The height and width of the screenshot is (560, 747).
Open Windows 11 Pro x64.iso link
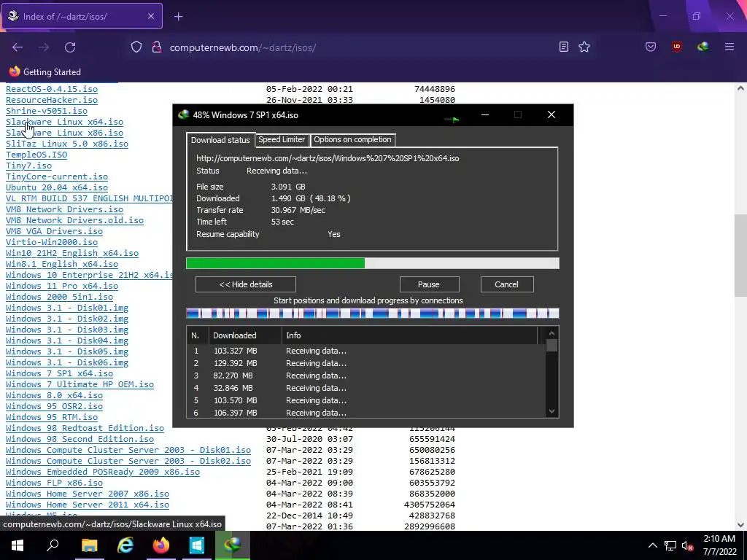point(62,286)
